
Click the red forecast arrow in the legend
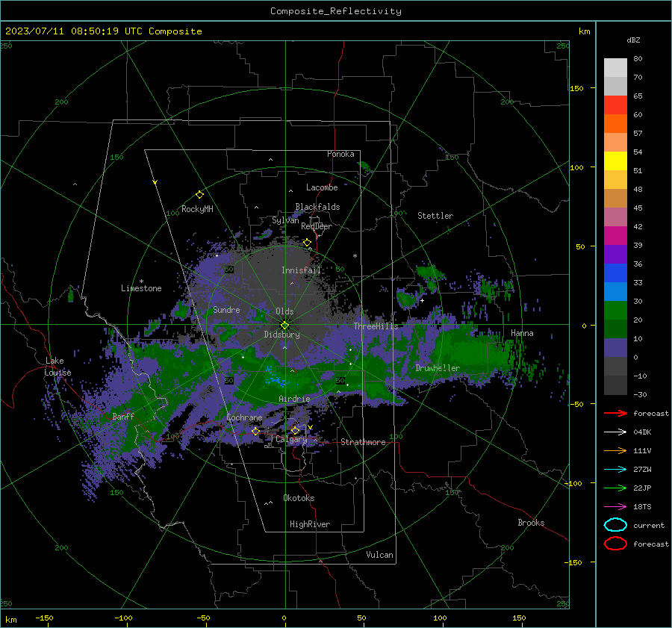click(x=615, y=413)
